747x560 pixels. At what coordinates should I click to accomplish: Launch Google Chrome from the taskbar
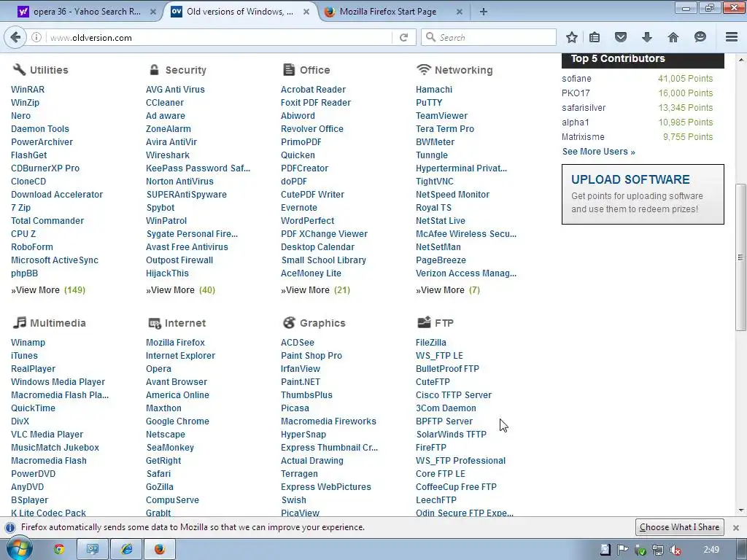coord(59,550)
